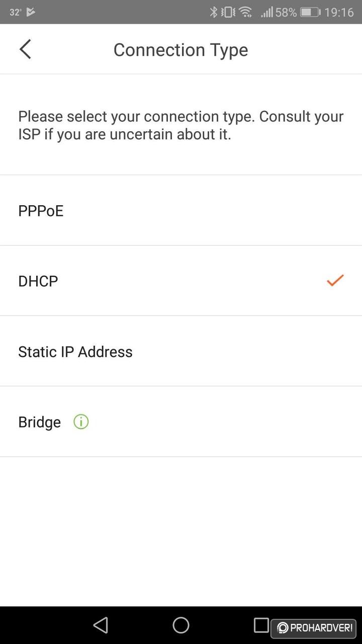The image size is (362, 644).
Task: Tap the 32° temperature notification
Action: 16,12
